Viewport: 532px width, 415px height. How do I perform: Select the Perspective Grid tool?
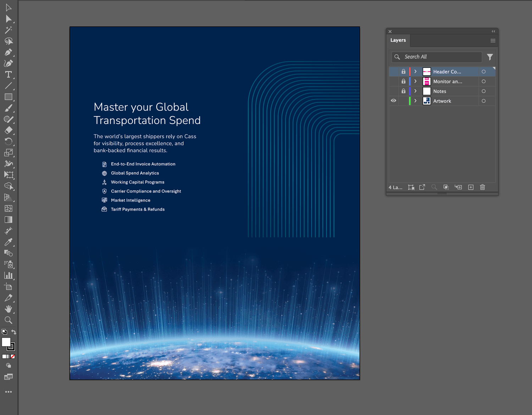pos(9,197)
